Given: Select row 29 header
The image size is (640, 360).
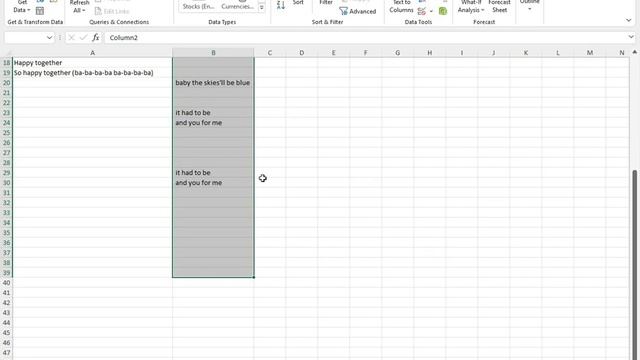Looking at the screenshot, I should 7,173.
